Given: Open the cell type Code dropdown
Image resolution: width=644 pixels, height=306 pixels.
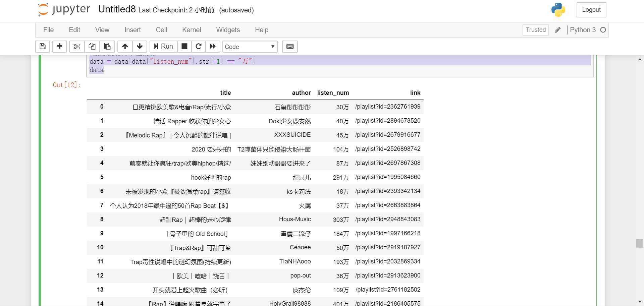Looking at the screenshot, I should (250, 47).
